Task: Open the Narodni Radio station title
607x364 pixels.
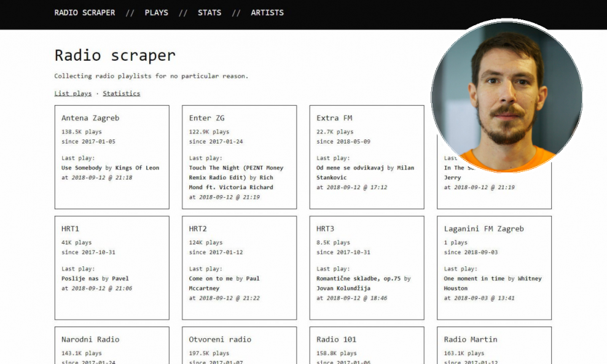Action: click(90, 339)
